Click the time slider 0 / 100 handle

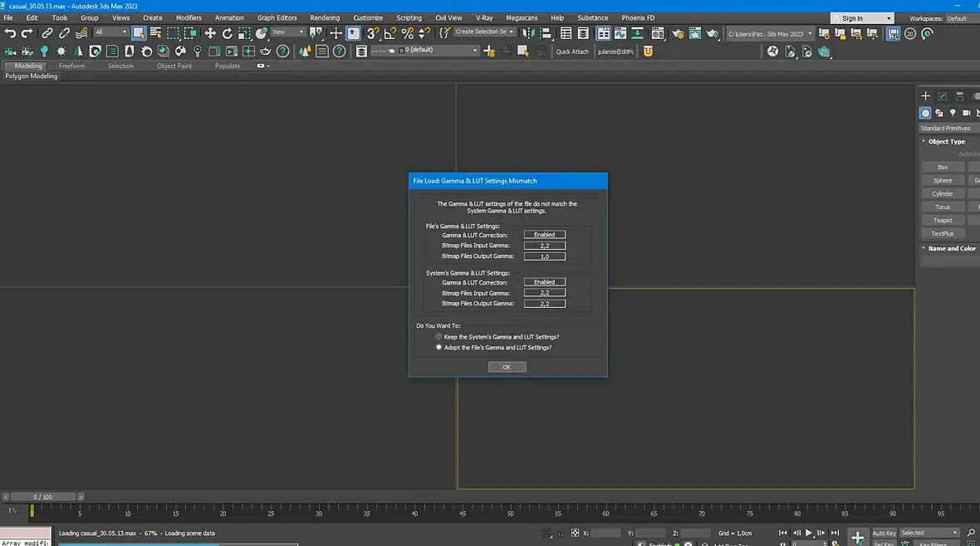coord(42,497)
